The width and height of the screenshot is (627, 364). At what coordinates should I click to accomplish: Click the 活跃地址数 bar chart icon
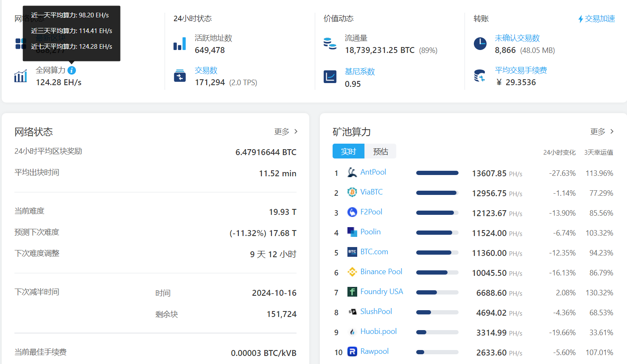click(x=180, y=44)
